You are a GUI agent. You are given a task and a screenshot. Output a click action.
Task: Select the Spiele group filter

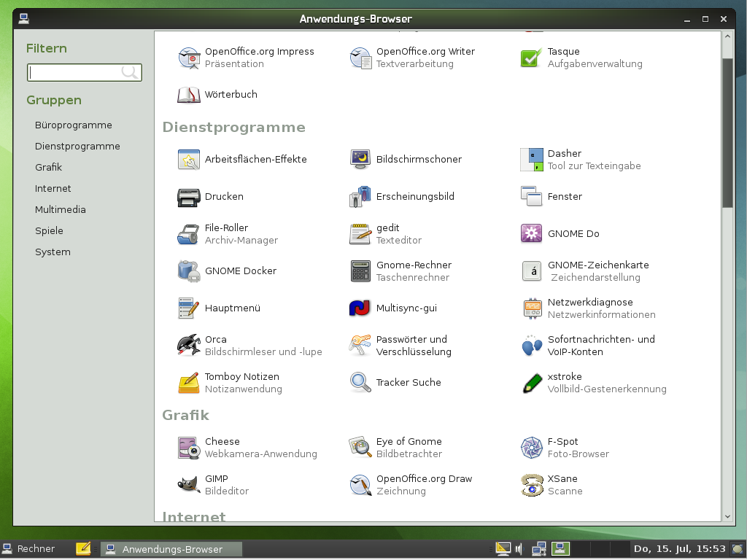[49, 231]
